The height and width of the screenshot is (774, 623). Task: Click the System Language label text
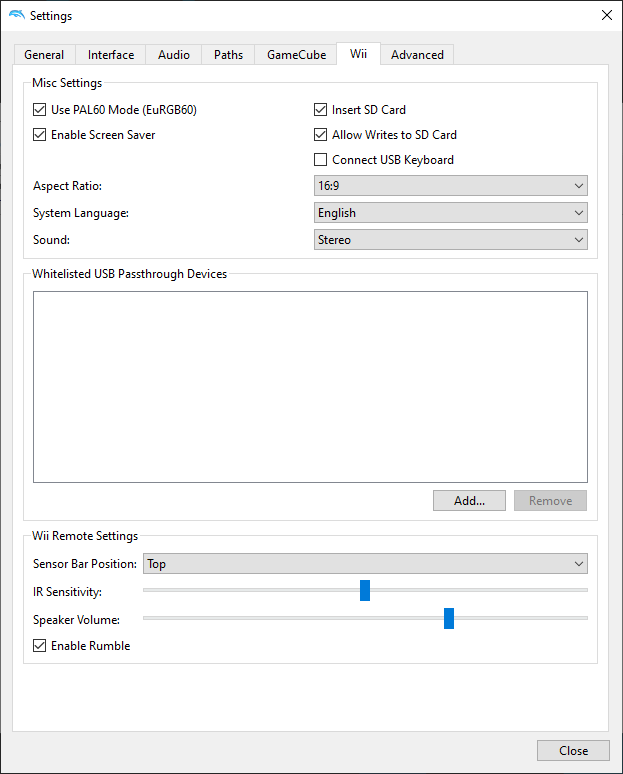(81, 213)
